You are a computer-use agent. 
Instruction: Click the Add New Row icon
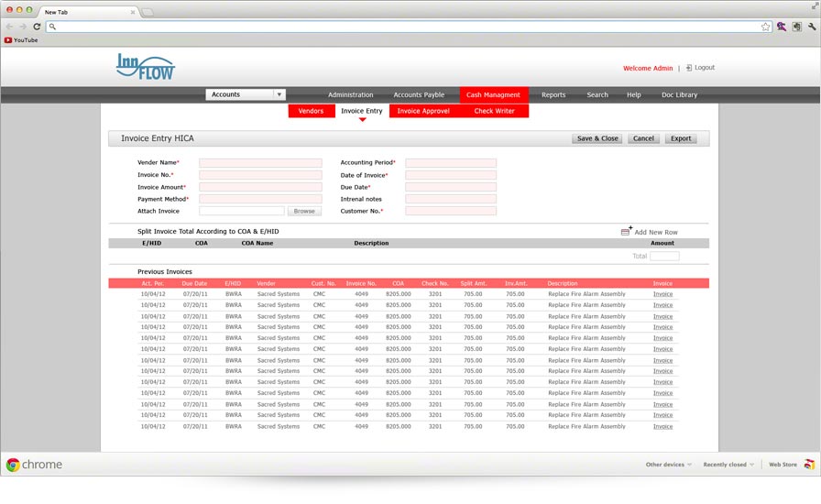pyautogui.click(x=626, y=232)
